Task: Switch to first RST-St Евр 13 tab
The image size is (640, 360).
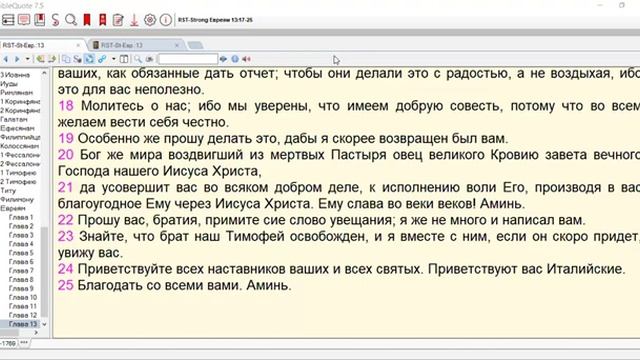Action: coord(24,45)
